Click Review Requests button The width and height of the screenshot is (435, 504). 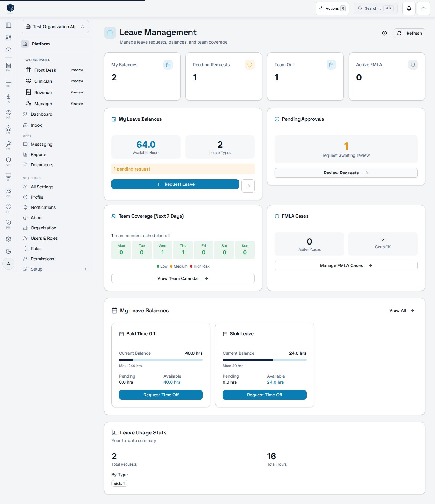[x=346, y=173]
